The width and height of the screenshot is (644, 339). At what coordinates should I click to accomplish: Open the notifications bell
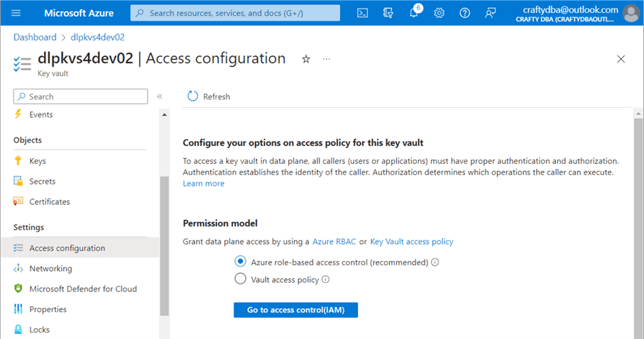[x=414, y=13]
